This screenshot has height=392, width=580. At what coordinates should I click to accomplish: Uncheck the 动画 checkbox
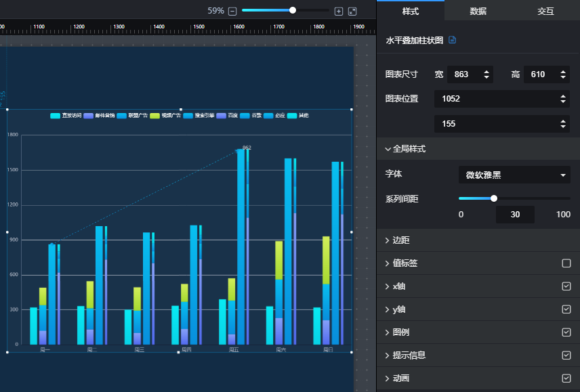tap(566, 378)
